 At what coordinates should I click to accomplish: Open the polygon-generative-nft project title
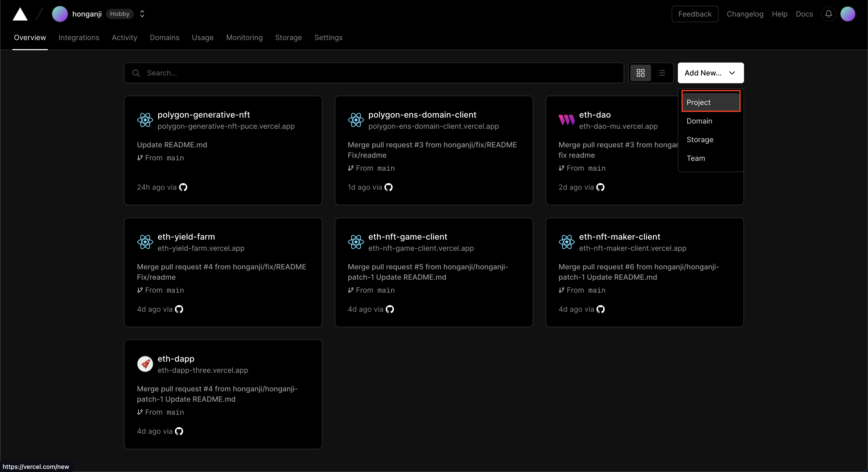pyautogui.click(x=204, y=115)
